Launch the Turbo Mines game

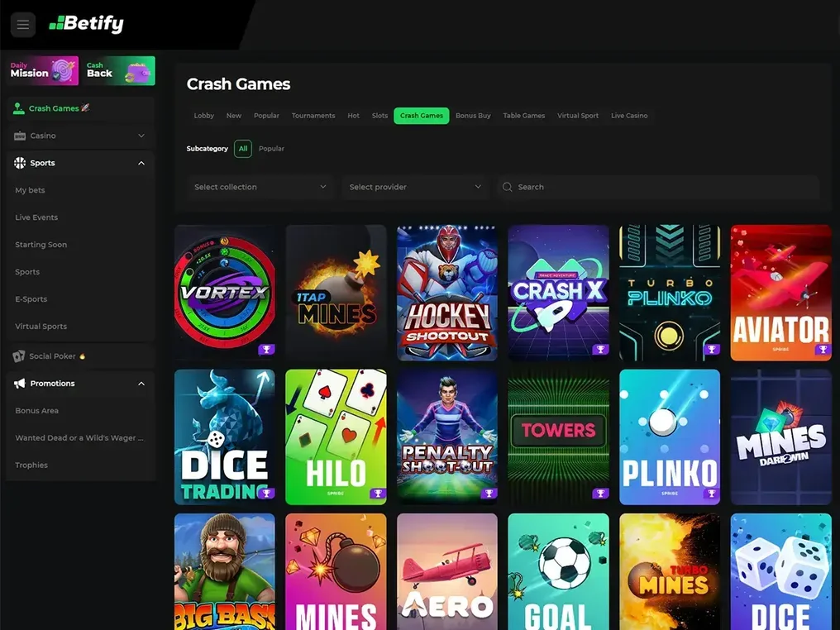click(x=670, y=571)
